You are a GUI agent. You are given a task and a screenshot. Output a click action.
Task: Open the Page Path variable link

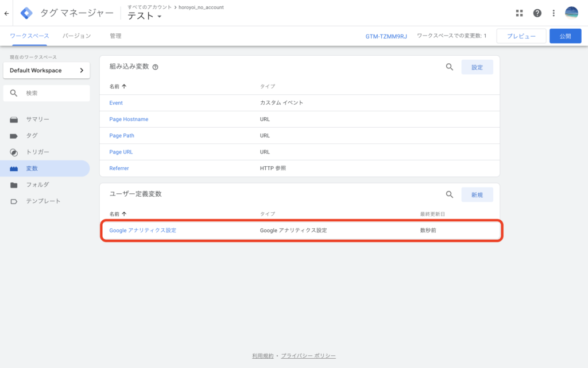click(122, 136)
